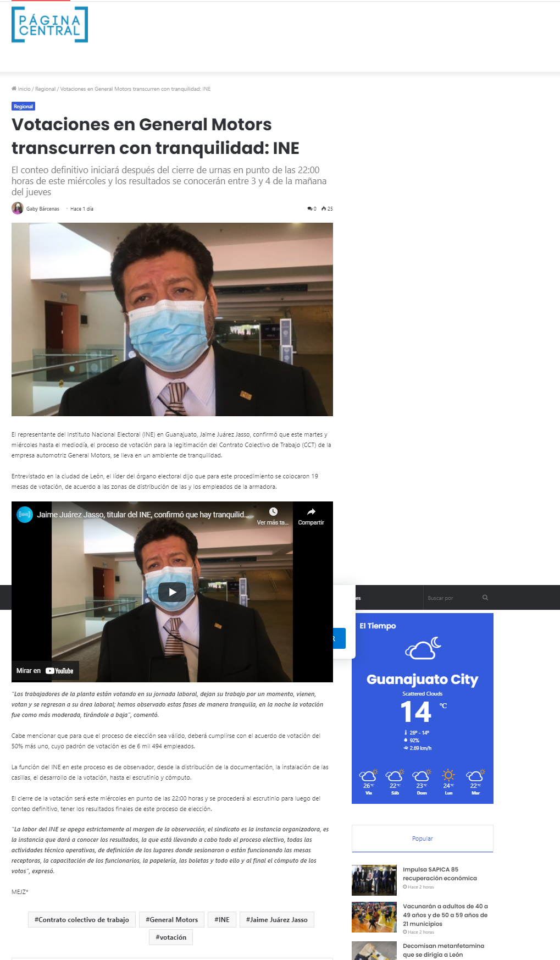Focus the Buscar por search field
This screenshot has height=960, width=560.
tap(452, 598)
